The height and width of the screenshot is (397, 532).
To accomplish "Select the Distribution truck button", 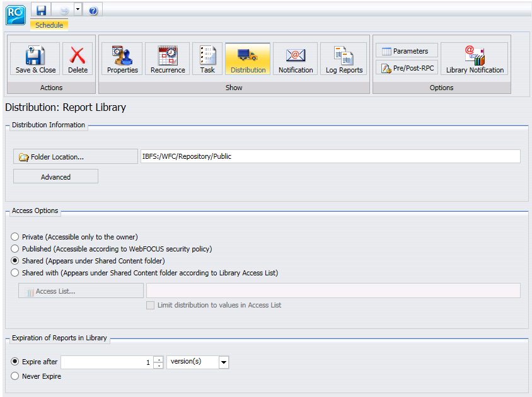I will 248,59.
